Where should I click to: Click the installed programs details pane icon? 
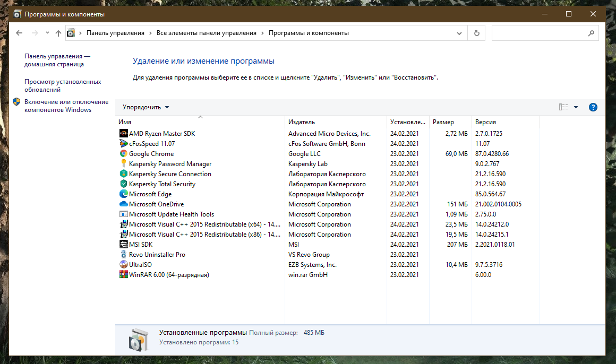pos(139,339)
